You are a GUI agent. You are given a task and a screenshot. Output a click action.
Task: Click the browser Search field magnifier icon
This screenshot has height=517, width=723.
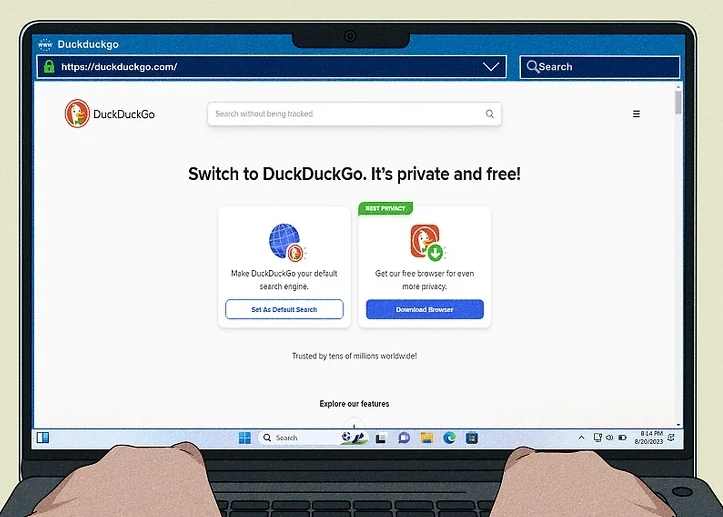tap(533, 67)
